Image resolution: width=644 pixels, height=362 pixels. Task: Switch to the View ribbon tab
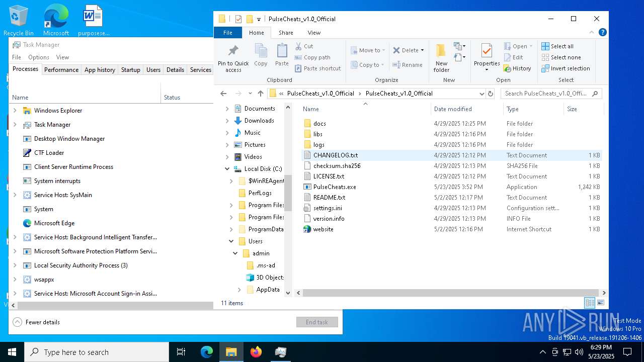point(314,33)
